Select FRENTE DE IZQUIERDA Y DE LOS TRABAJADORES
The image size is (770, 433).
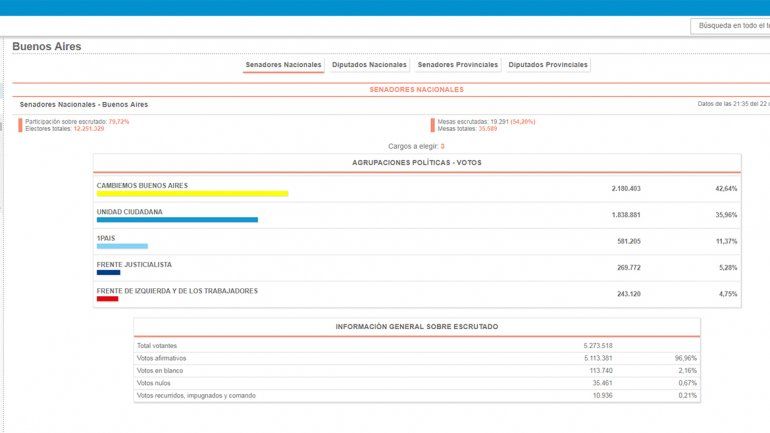(x=177, y=291)
